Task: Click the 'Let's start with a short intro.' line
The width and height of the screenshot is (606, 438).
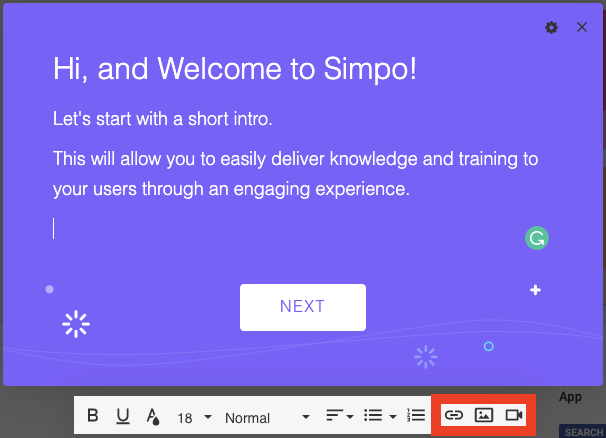Action: tap(163, 119)
